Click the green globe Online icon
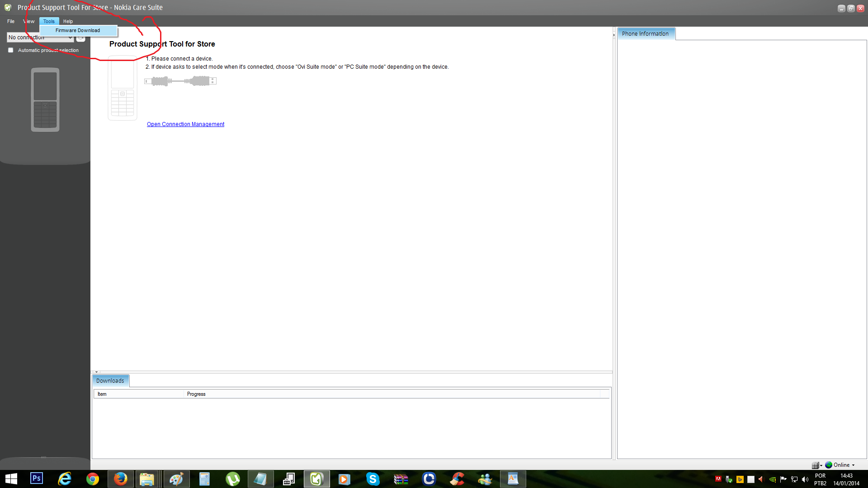868x488 pixels. point(829,465)
